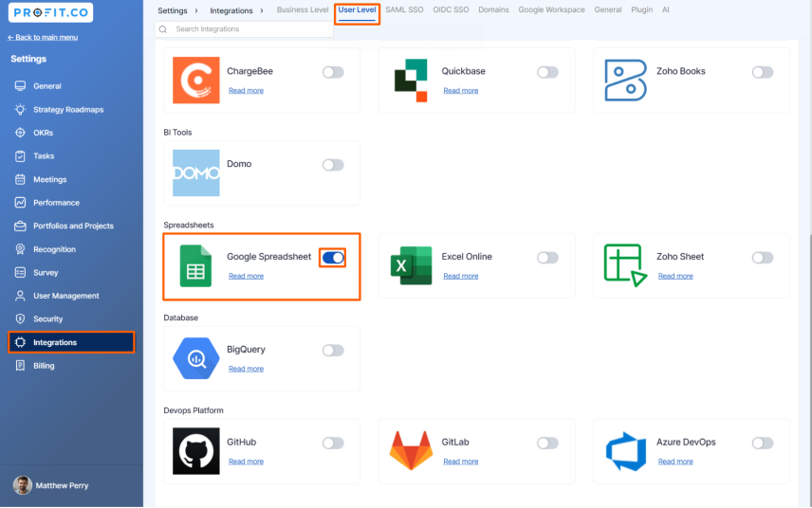
Task: Click the Meetings calendar icon
Action: click(x=20, y=179)
